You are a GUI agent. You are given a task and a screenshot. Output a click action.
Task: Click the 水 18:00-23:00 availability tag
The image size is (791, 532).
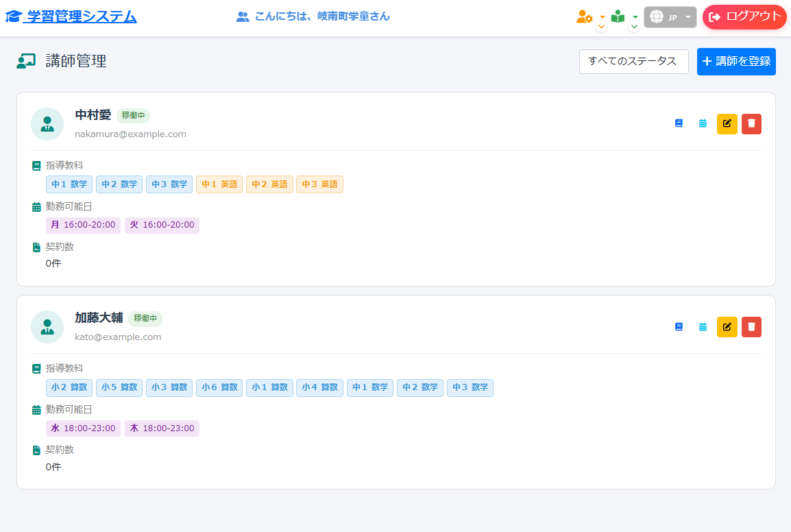click(83, 428)
